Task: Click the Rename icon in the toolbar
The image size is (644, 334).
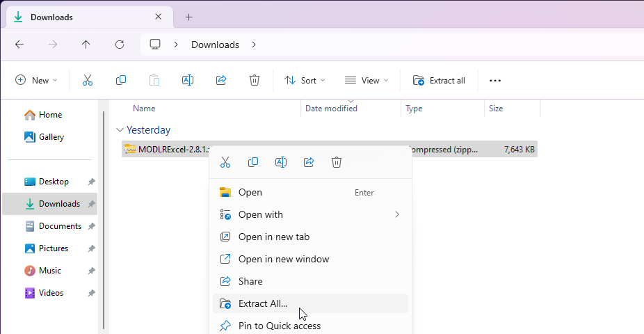Action: click(187, 81)
